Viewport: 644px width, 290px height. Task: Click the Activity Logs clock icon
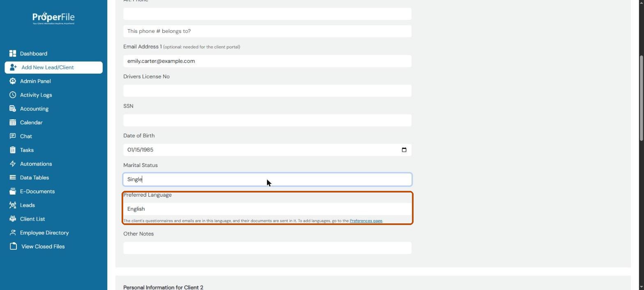click(x=13, y=95)
